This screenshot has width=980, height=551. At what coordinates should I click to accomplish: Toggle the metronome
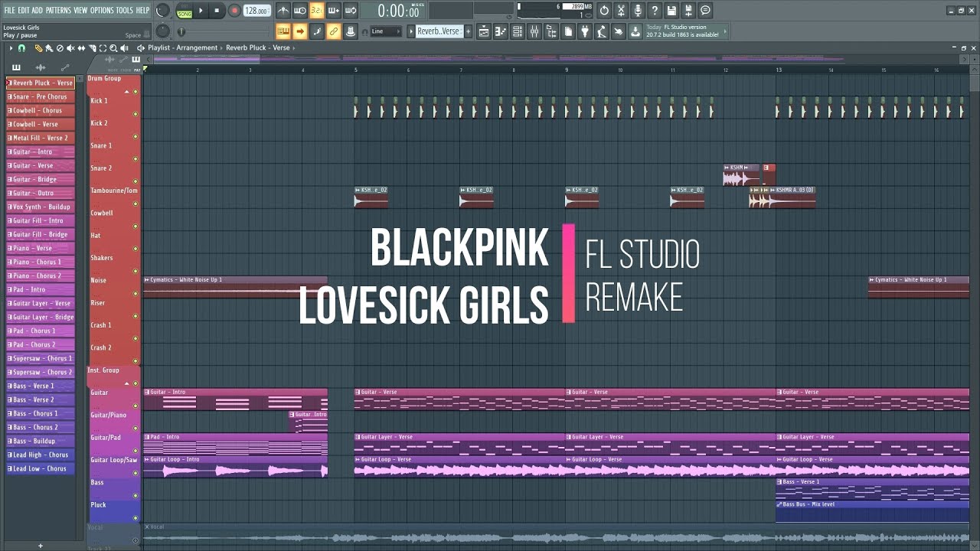click(283, 11)
